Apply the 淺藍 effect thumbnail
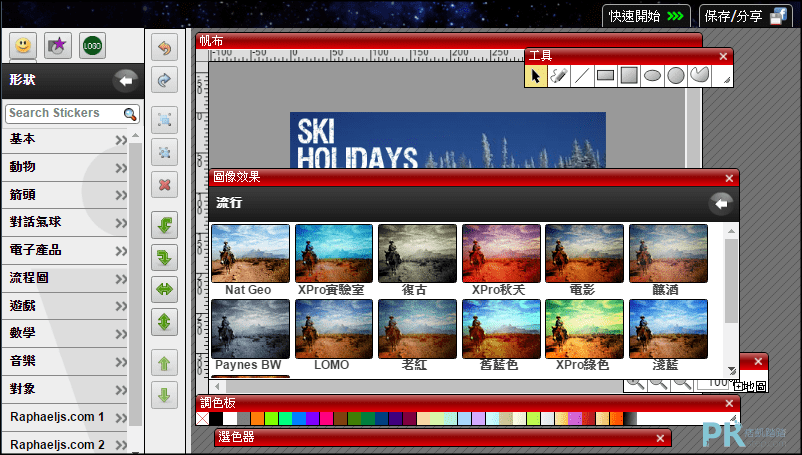Viewport: 802px width, 455px height. tap(669, 329)
